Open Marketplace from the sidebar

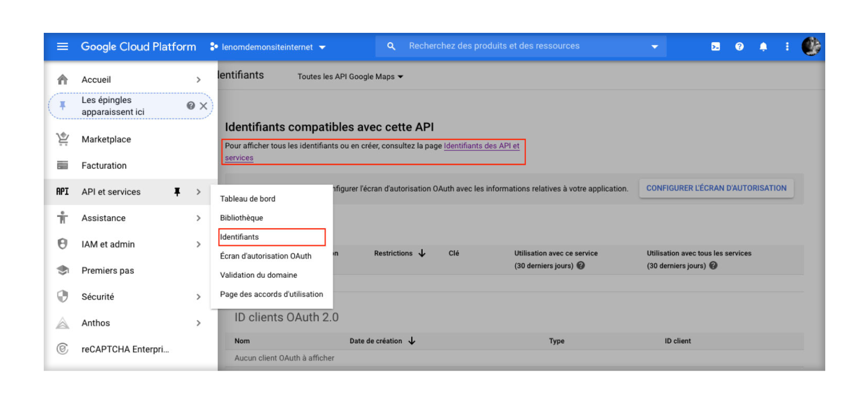106,139
